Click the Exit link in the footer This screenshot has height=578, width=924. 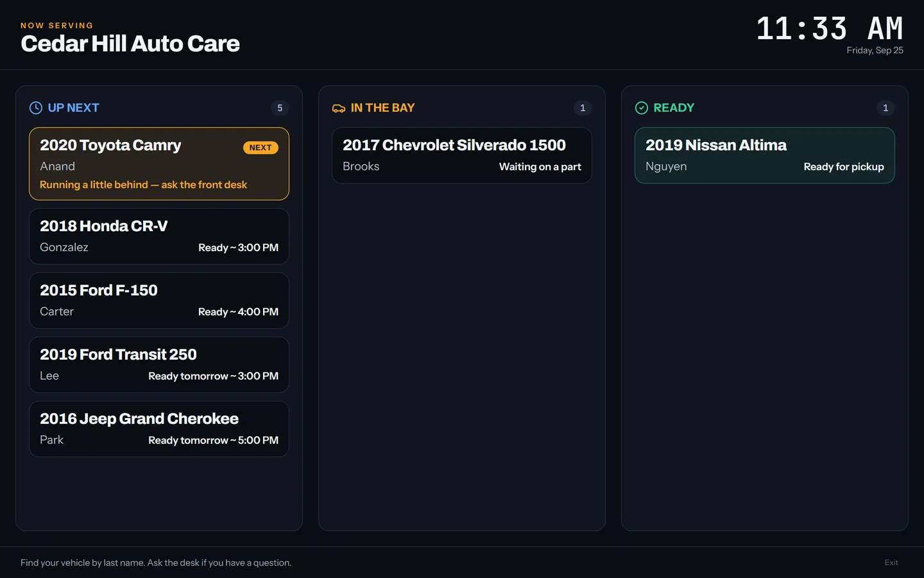click(x=891, y=563)
